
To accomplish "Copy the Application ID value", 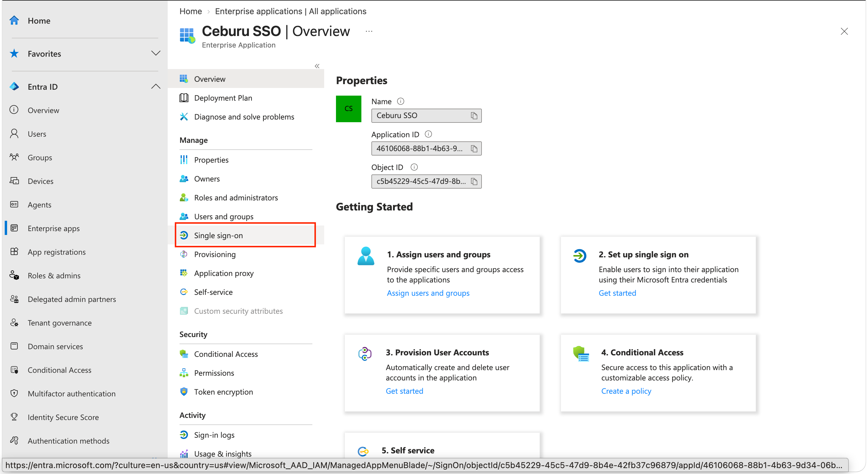I will [474, 148].
